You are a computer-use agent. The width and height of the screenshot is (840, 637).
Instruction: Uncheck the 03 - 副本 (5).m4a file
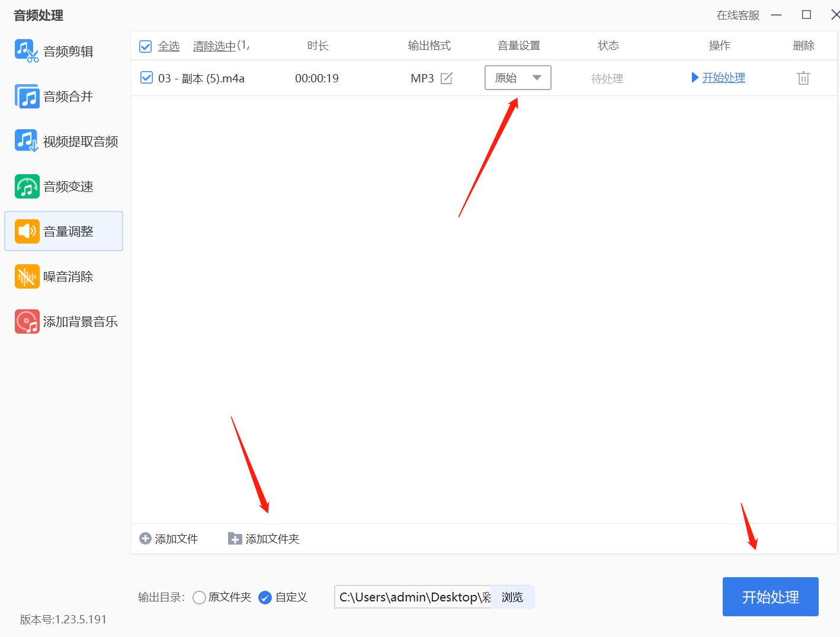tap(146, 78)
